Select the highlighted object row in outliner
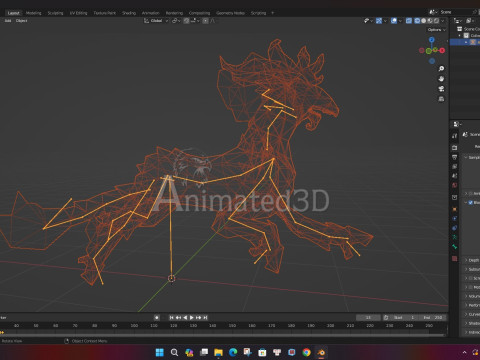The width and height of the screenshot is (480, 360). [x=465, y=42]
